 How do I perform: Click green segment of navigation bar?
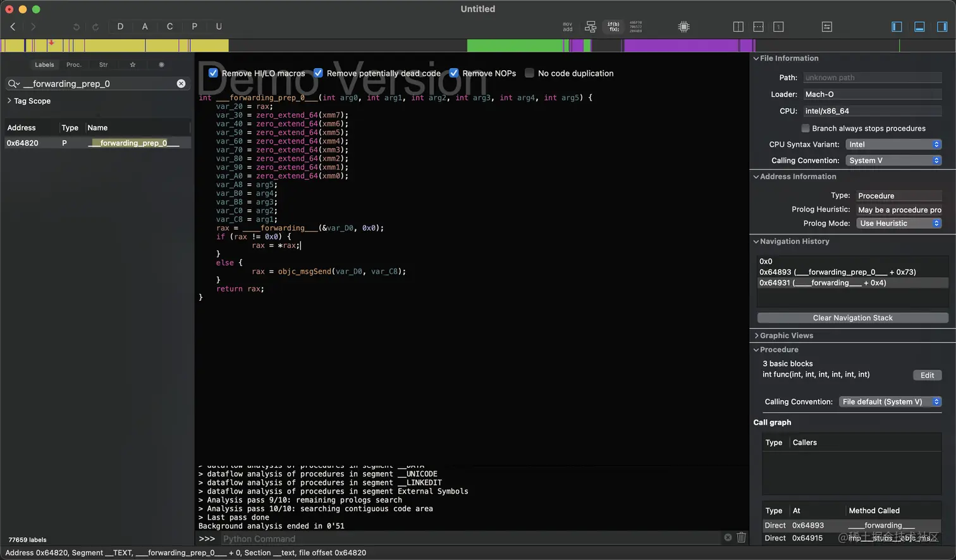[515, 46]
